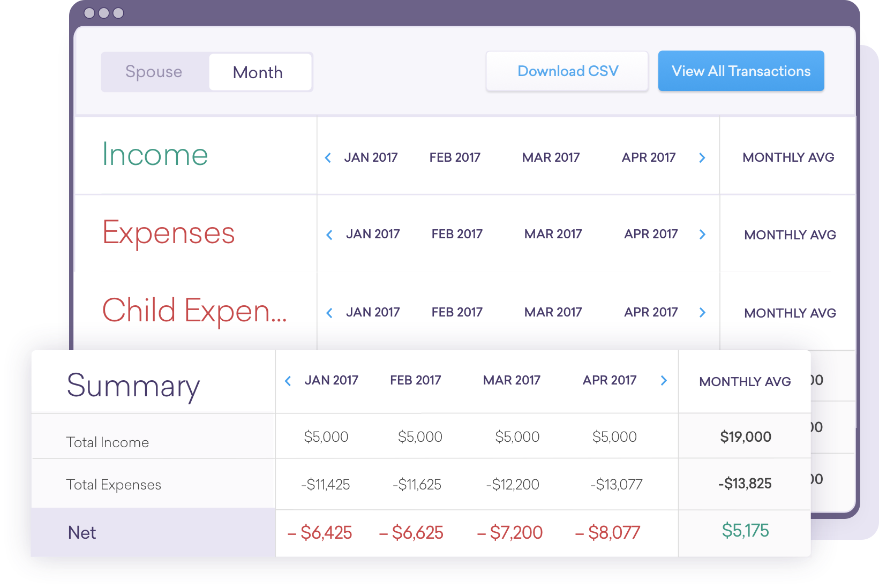Open View All Transactions

click(741, 71)
